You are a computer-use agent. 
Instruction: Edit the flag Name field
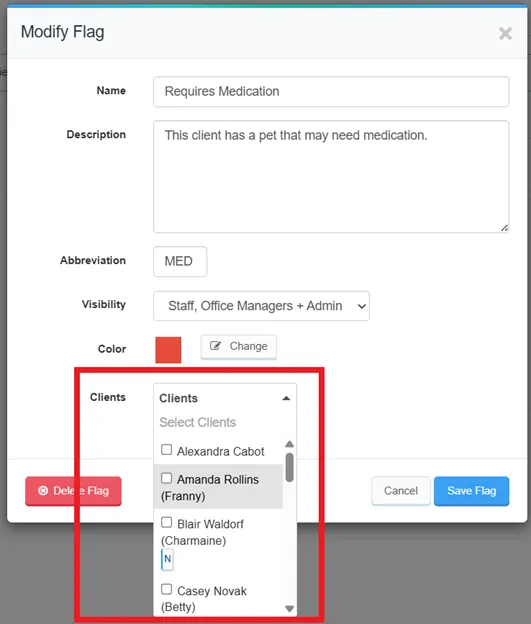[x=331, y=92]
